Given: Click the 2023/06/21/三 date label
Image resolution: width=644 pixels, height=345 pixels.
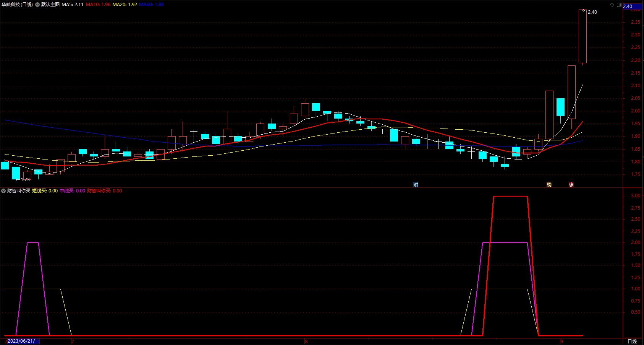Looking at the screenshot, I should point(23,341).
